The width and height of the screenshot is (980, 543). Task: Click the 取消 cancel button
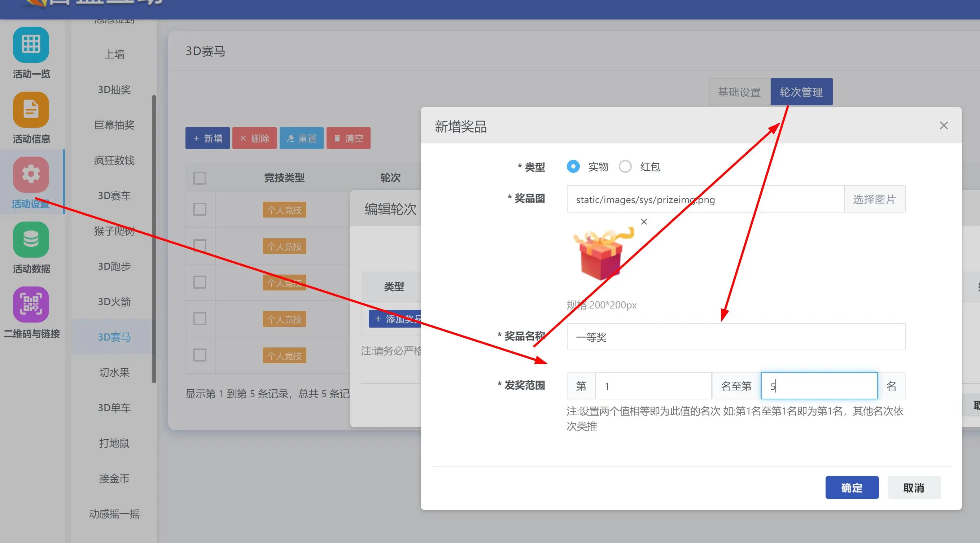point(913,487)
